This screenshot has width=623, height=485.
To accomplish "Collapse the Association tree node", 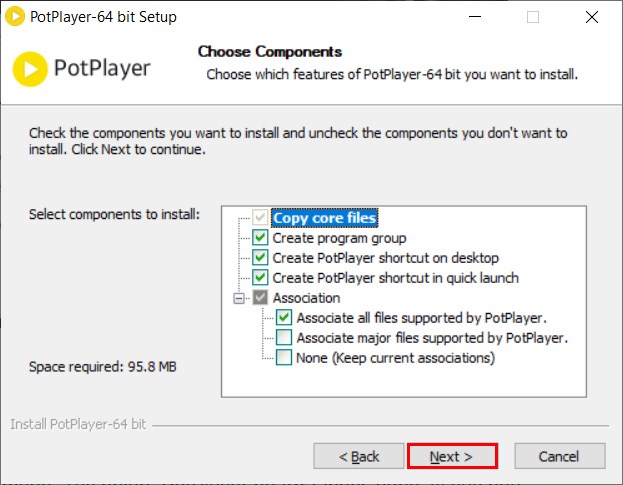I will [x=239, y=298].
